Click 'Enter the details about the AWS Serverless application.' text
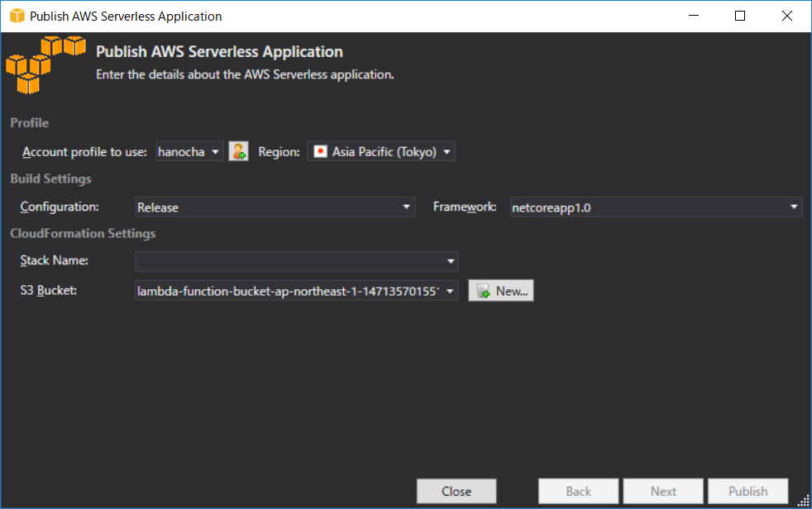This screenshot has width=812, height=509. pyautogui.click(x=245, y=74)
